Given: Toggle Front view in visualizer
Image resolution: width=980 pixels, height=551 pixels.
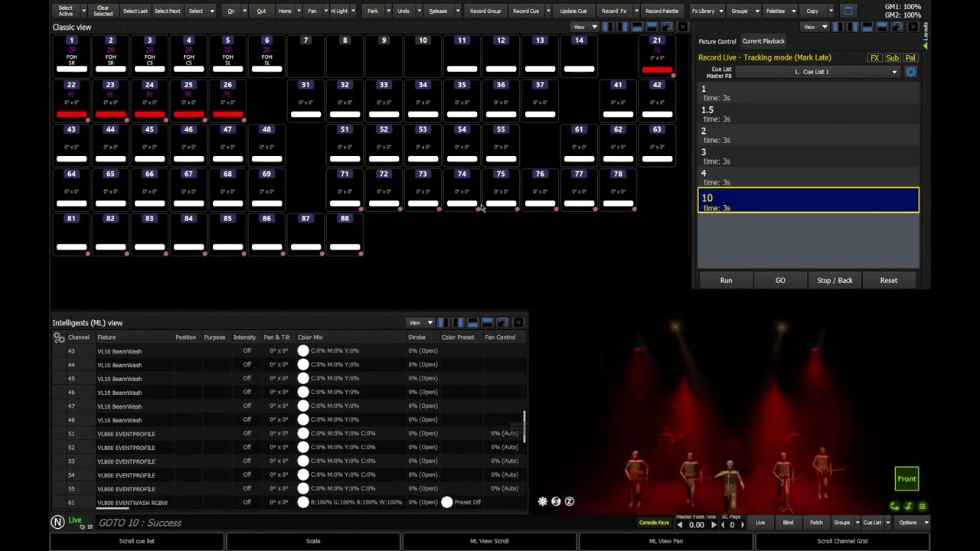Looking at the screenshot, I should pos(906,479).
